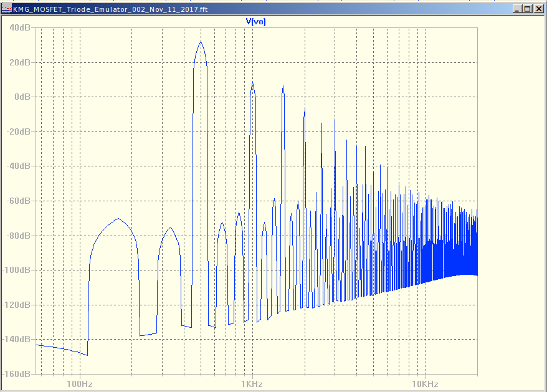Click the -160dB axis label

[x=17, y=374]
